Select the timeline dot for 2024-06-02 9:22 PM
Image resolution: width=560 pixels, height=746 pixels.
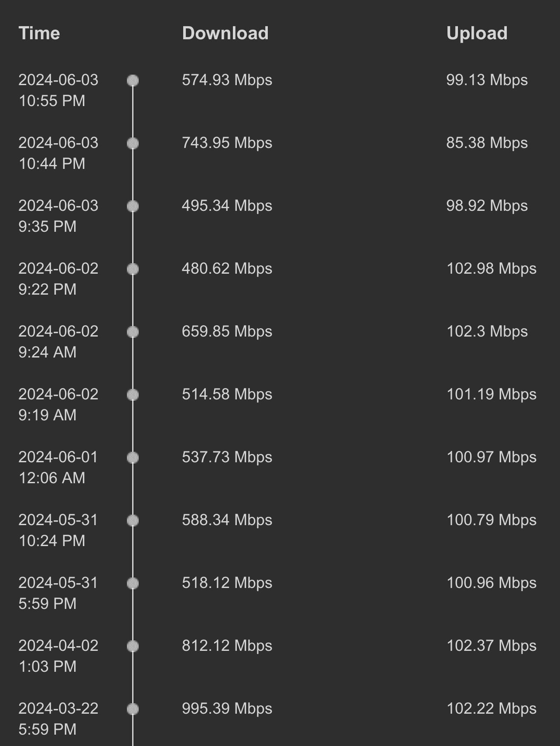[133, 269]
